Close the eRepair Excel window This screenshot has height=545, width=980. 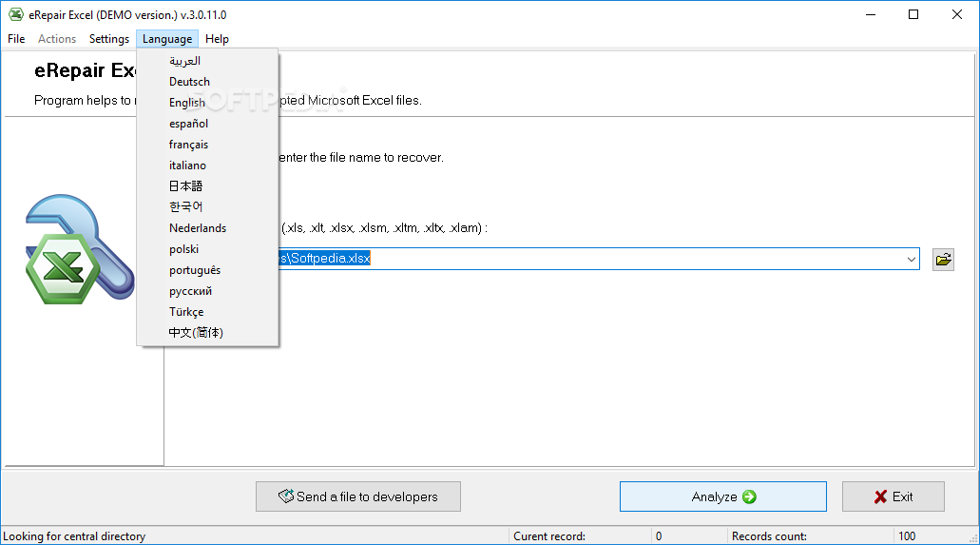click(x=957, y=14)
